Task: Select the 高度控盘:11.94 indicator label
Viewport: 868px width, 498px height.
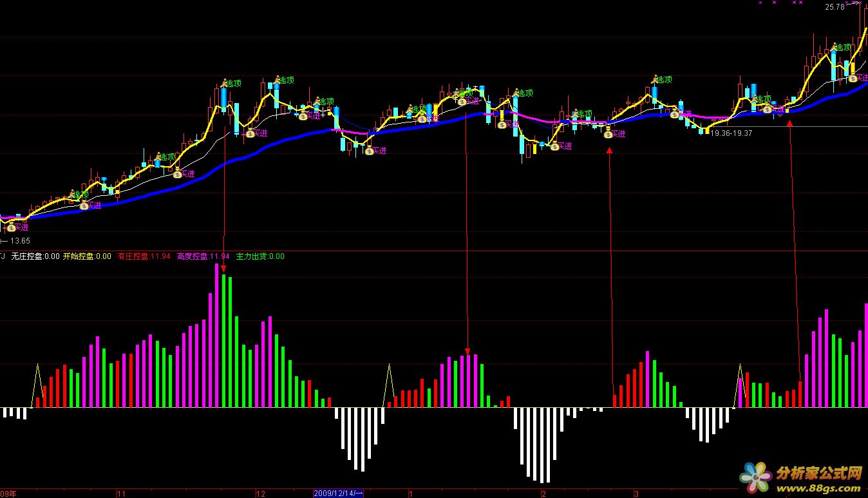Action: click(x=203, y=256)
